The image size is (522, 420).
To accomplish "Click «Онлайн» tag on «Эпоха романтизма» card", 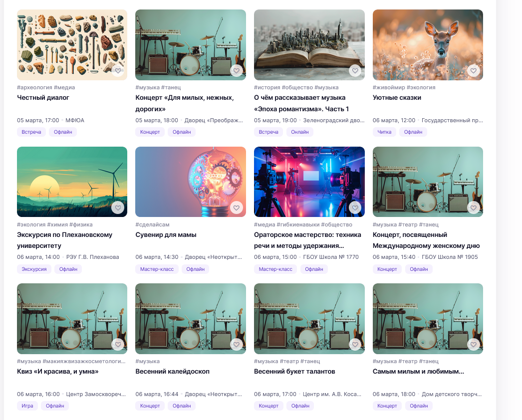I will point(299,132).
